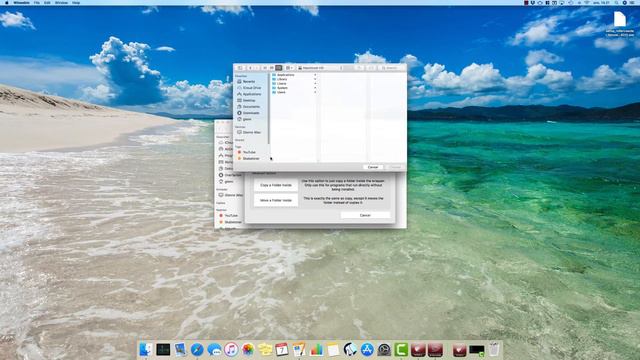Viewport: 640px width, 360px height.
Task: Expand the Users folder arrow
Action: (x=315, y=92)
